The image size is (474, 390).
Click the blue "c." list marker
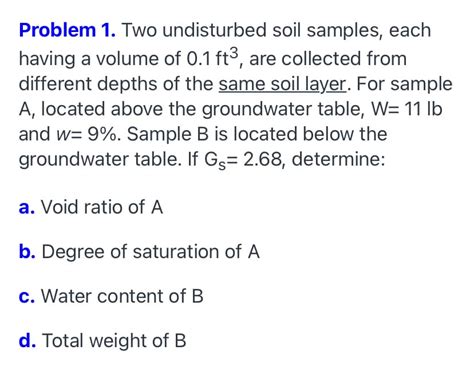[x=27, y=296]
